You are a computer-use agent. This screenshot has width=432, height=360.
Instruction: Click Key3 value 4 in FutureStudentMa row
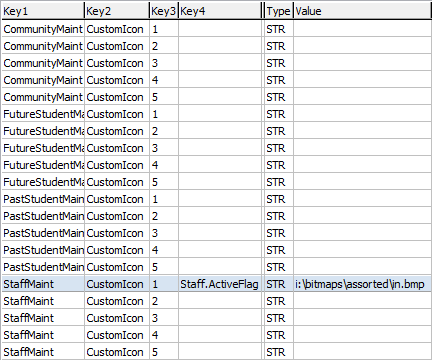tap(164, 165)
